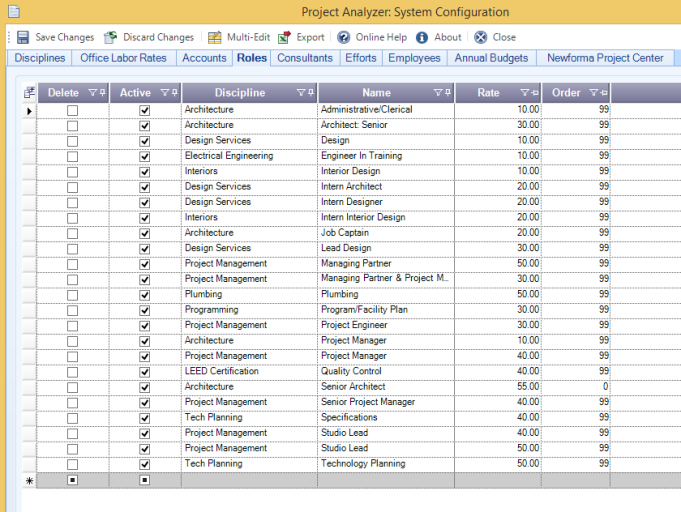Switch to the Employees tab
This screenshot has height=512, width=681.
click(x=414, y=58)
